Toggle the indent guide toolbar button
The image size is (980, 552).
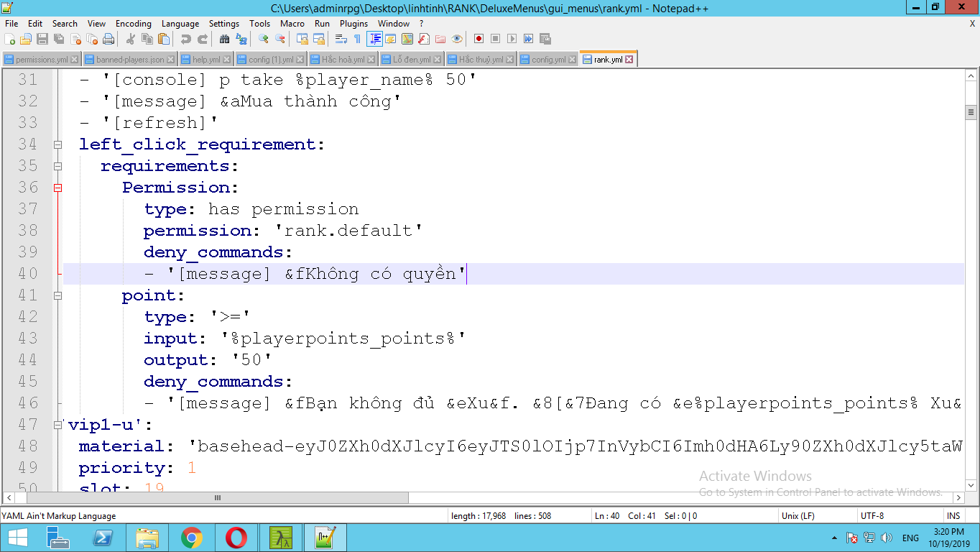[x=374, y=39]
